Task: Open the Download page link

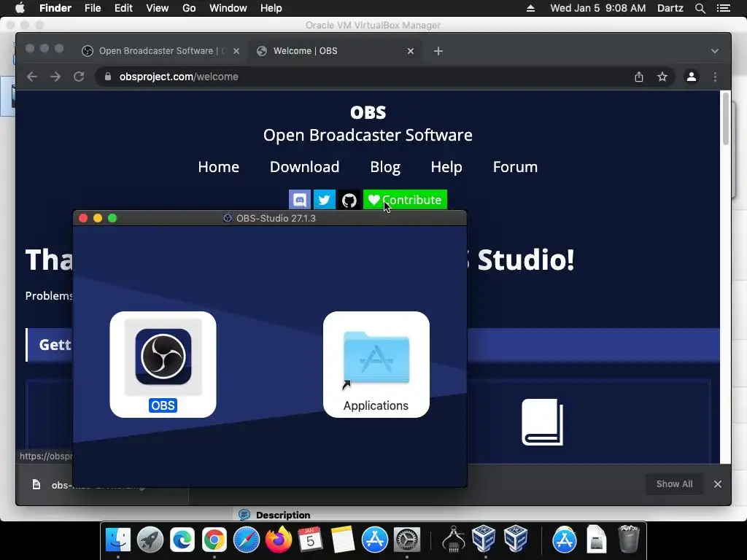Action: (304, 167)
